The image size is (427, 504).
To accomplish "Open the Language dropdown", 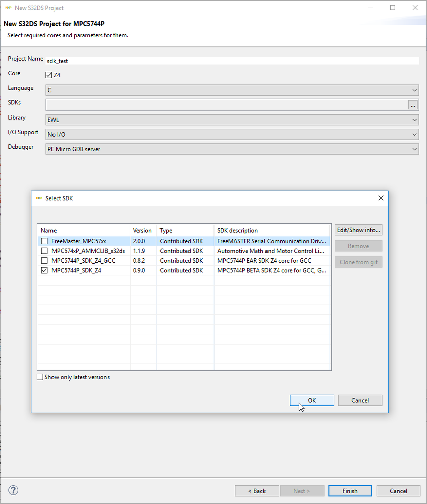I will [x=232, y=90].
